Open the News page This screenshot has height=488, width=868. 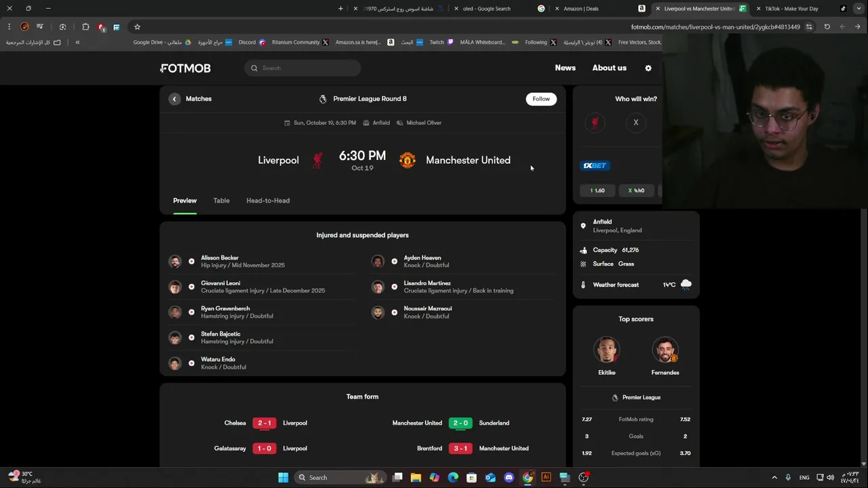[x=565, y=68]
